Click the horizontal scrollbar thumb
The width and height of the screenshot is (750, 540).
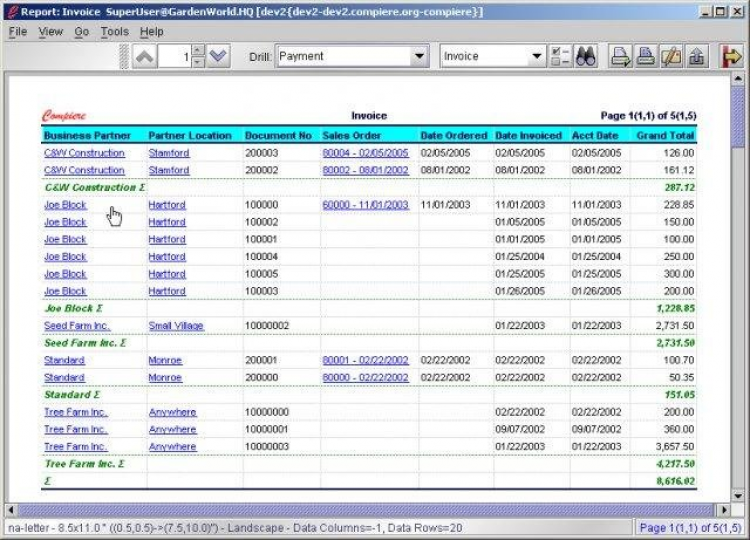click(x=365, y=510)
